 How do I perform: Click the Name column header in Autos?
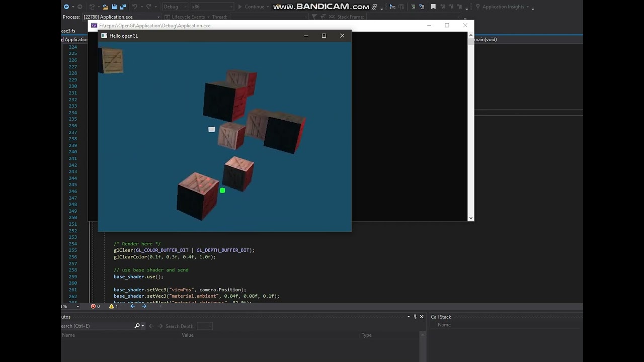pos(68,335)
